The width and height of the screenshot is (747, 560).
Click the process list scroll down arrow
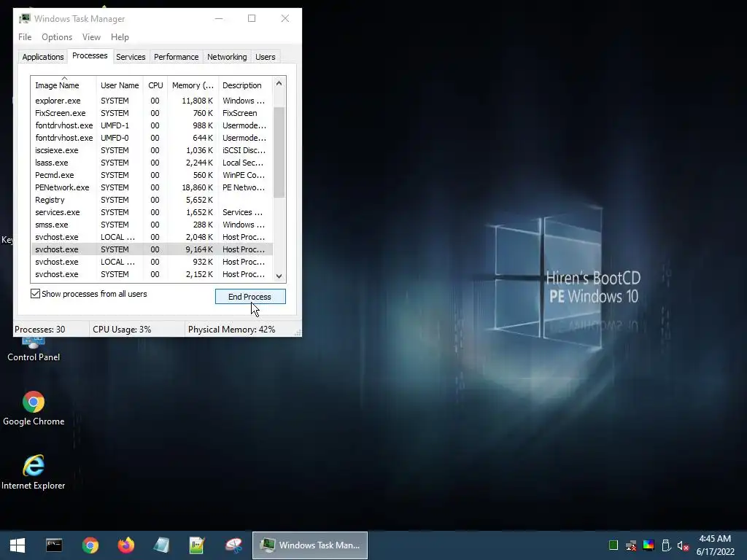tap(279, 276)
